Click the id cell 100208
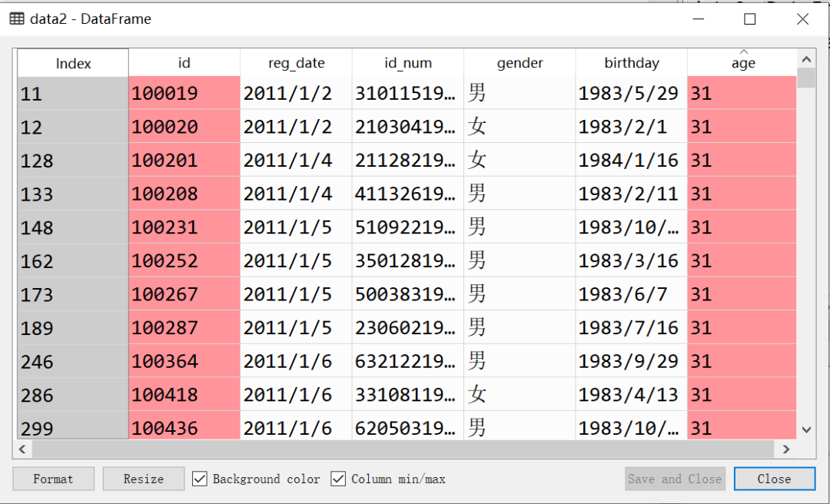Image resolution: width=830 pixels, height=504 pixels. coord(184,194)
